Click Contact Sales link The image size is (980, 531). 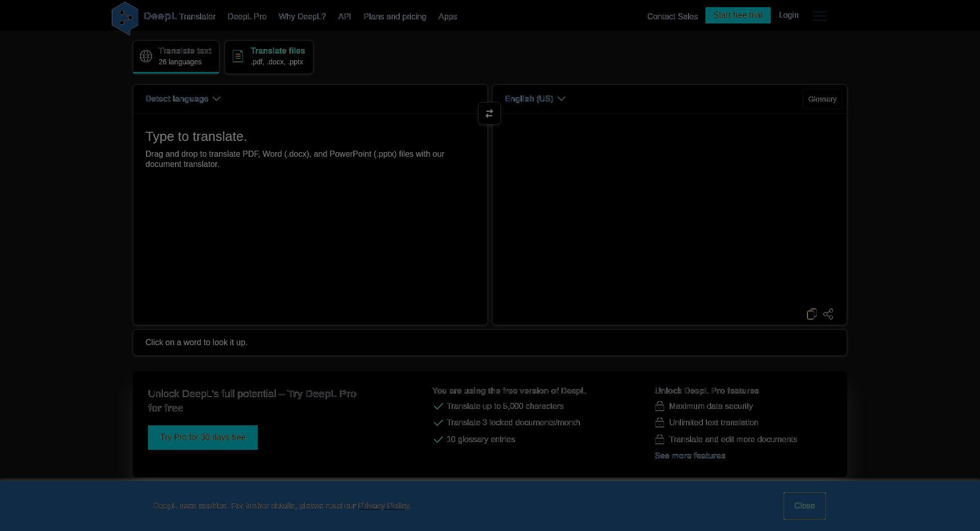pos(672,16)
